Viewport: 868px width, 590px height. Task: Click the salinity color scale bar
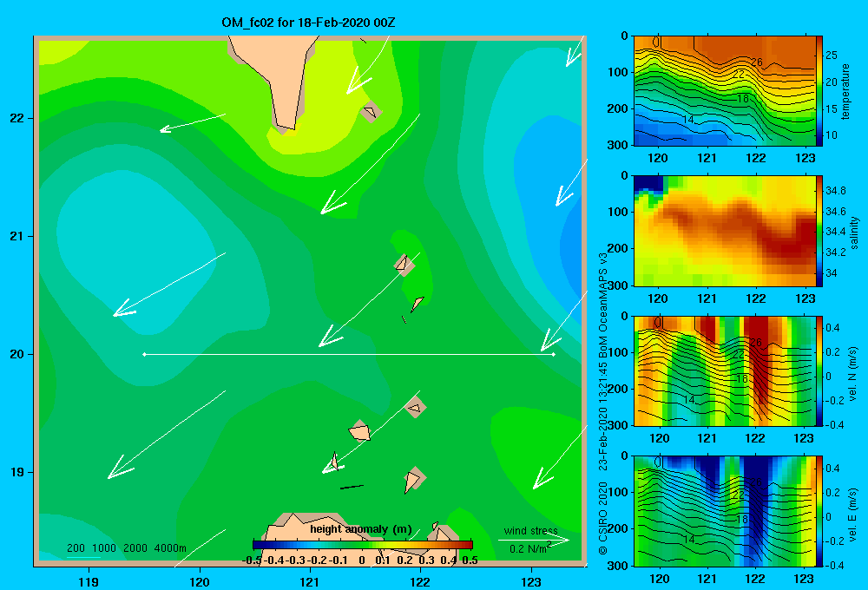click(819, 232)
